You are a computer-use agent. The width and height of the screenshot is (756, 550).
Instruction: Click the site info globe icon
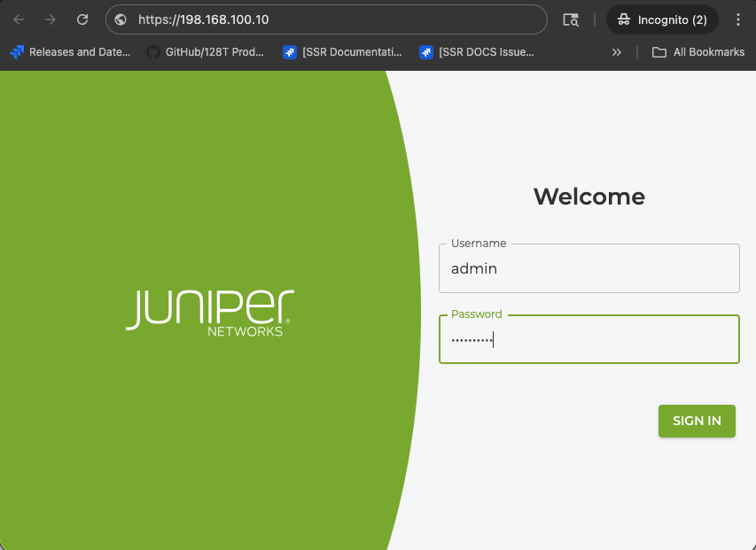[x=121, y=19]
